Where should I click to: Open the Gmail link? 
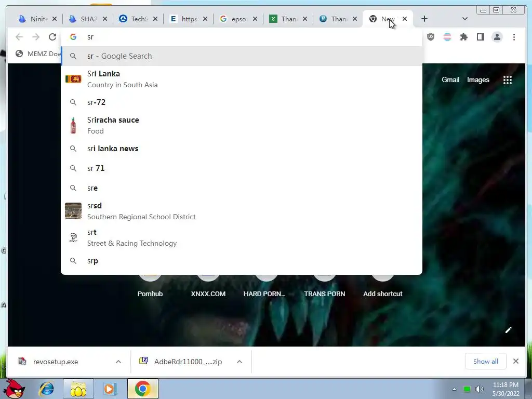pyautogui.click(x=450, y=79)
